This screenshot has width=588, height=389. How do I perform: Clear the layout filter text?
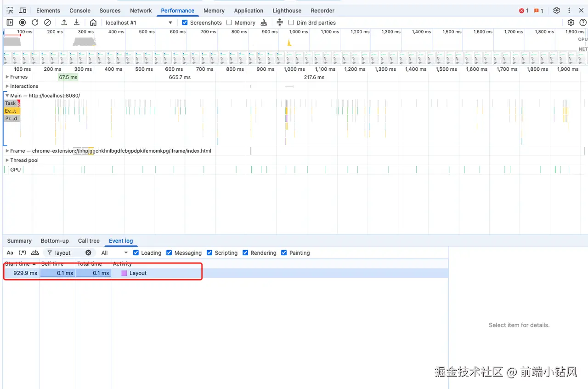(x=88, y=253)
